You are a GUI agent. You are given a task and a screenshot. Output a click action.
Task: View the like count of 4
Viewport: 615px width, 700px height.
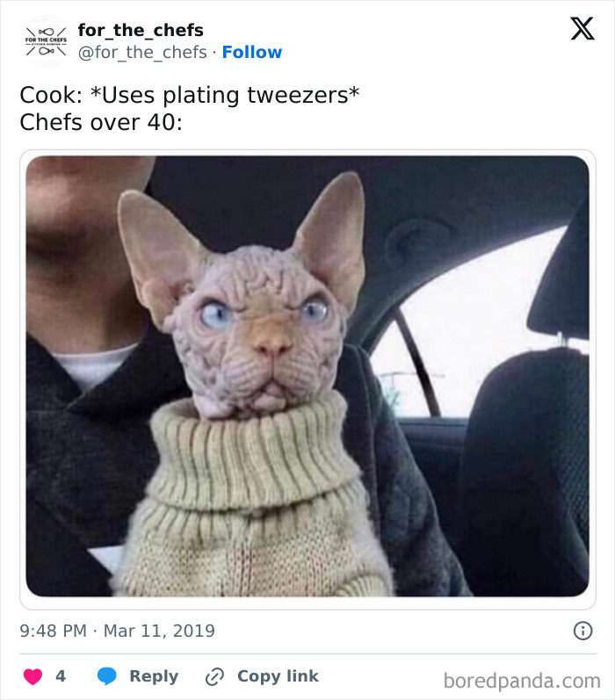[x=61, y=676]
